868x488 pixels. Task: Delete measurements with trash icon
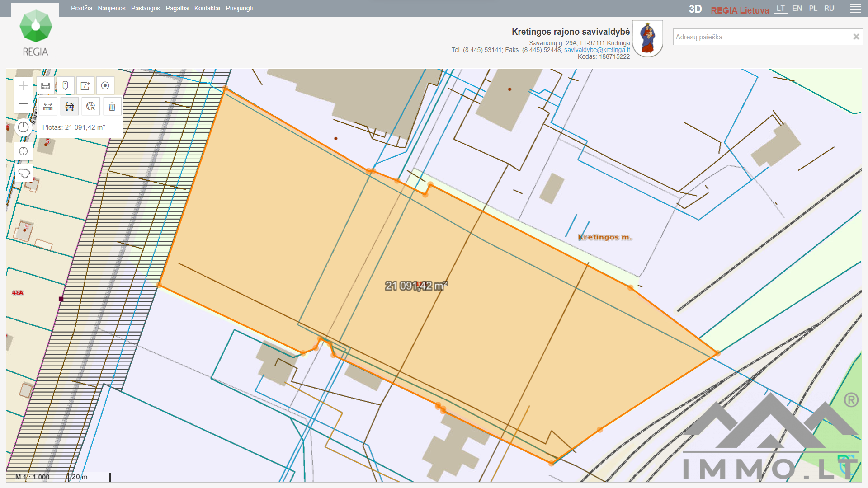[112, 107]
